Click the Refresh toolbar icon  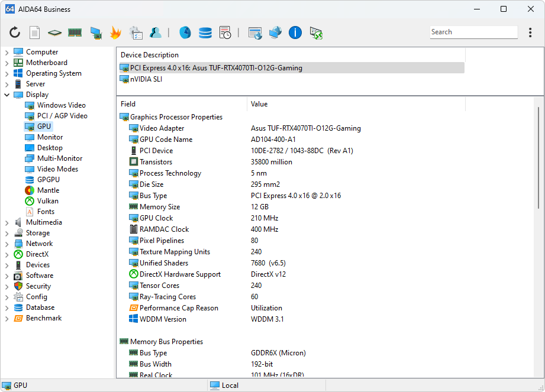[15, 33]
